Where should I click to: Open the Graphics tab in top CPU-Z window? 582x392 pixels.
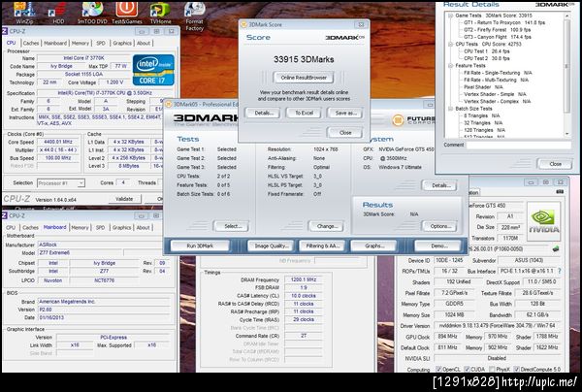click(122, 43)
